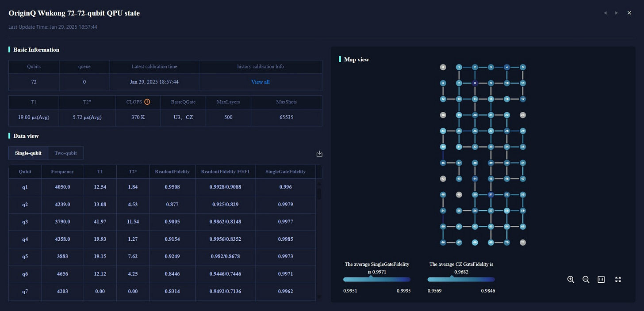The height and width of the screenshot is (311, 644).
Task: Select qubit node 51 on the map
Action: pyautogui.click(x=491, y=195)
